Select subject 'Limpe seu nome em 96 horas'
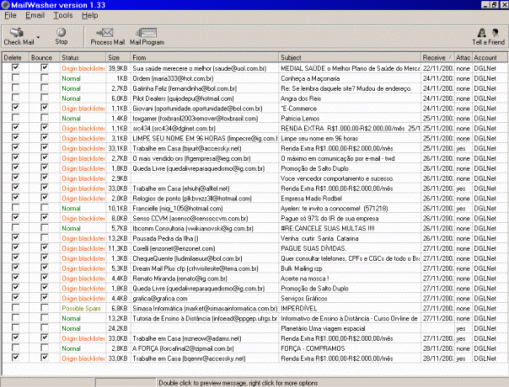 point(319,138)
